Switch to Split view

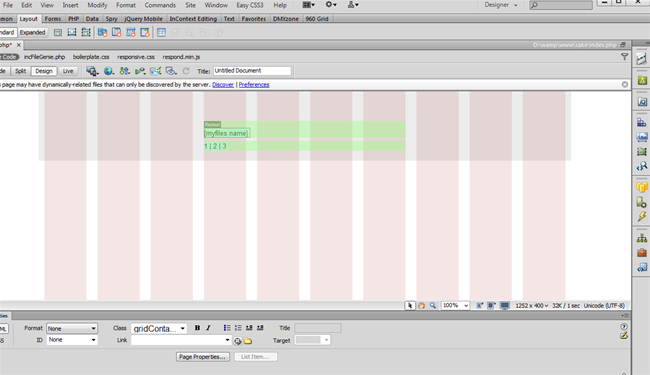coord(20,71)
